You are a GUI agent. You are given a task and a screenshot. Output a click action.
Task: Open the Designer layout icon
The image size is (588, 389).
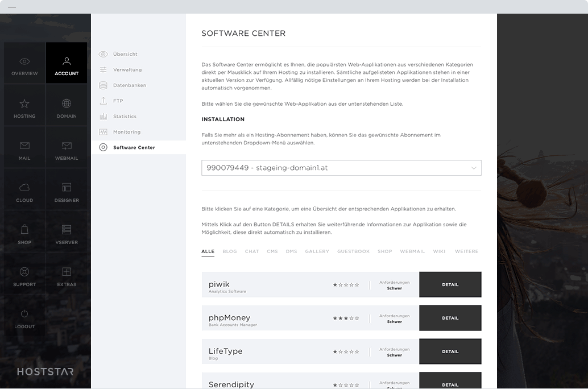pyautogui.click(x=67, y=187)
